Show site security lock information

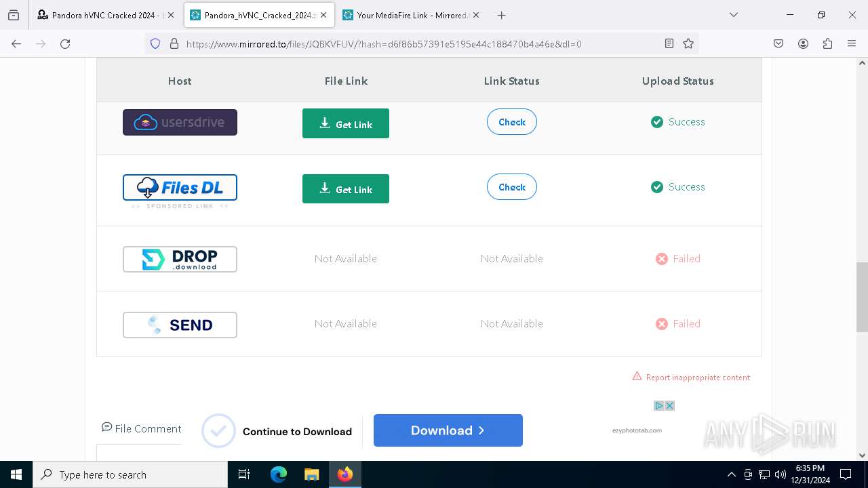tap(174, 43)
